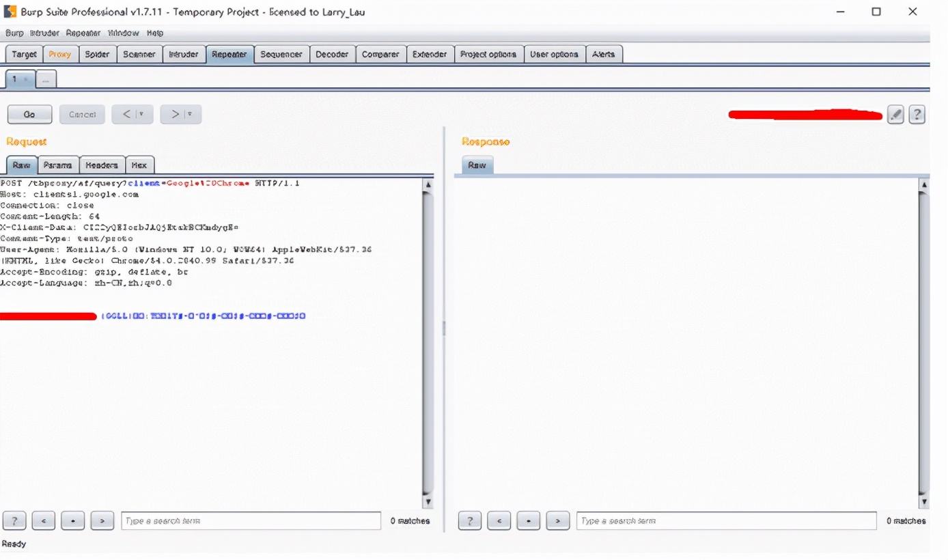
Task: Open the Window menu
Action: pyautogui.click(x=124, y=33)
